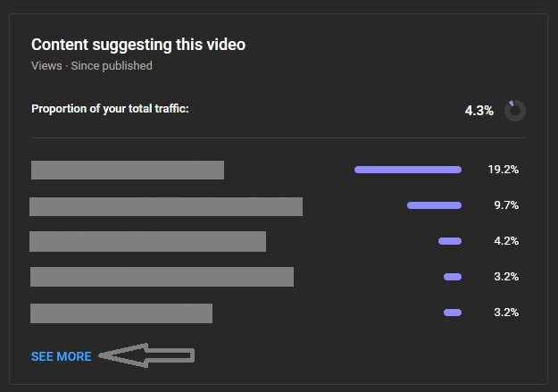
Task: Open the fifth redacted video title
Action: 121,313
